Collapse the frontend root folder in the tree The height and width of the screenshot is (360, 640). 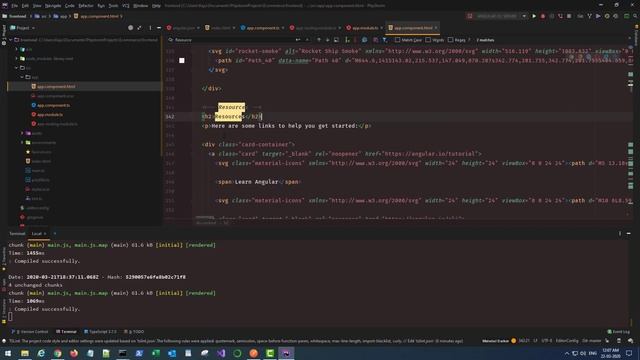pos(11,40)
